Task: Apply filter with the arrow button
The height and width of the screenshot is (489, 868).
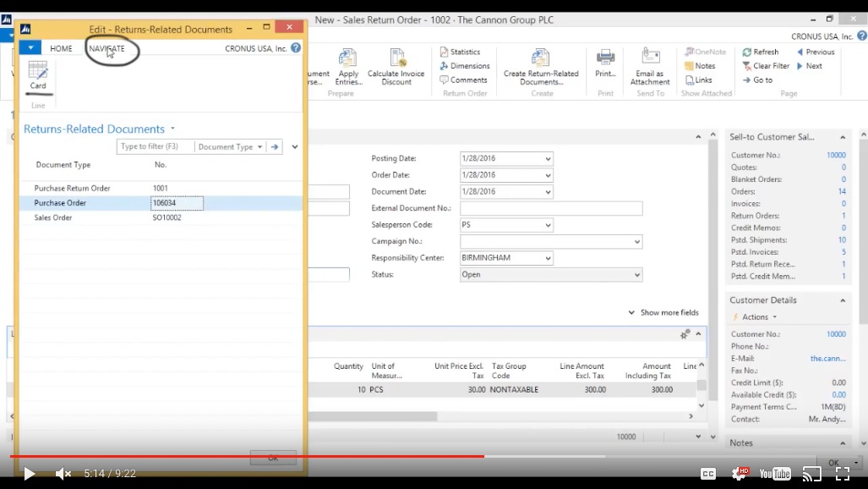Action: [275, 146]
